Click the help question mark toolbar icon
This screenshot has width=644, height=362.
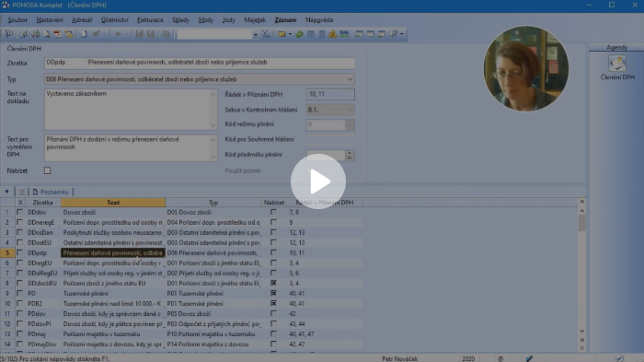click(394, 34)
